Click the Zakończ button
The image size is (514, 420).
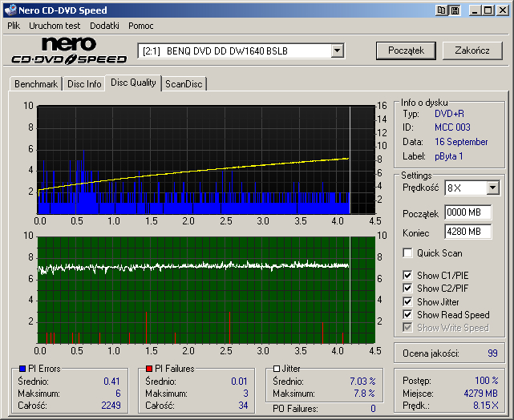(x=472, y=50)
